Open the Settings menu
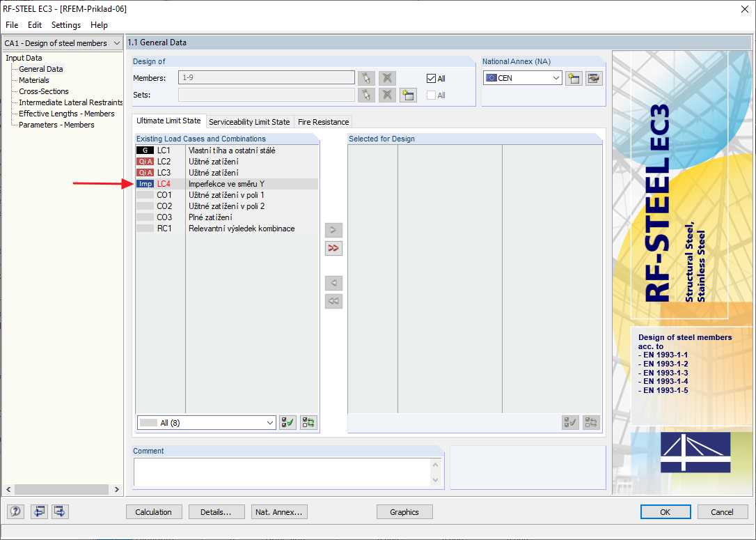Image resolution: width=756 pixels, height=540 pixels. pos(66,25)
